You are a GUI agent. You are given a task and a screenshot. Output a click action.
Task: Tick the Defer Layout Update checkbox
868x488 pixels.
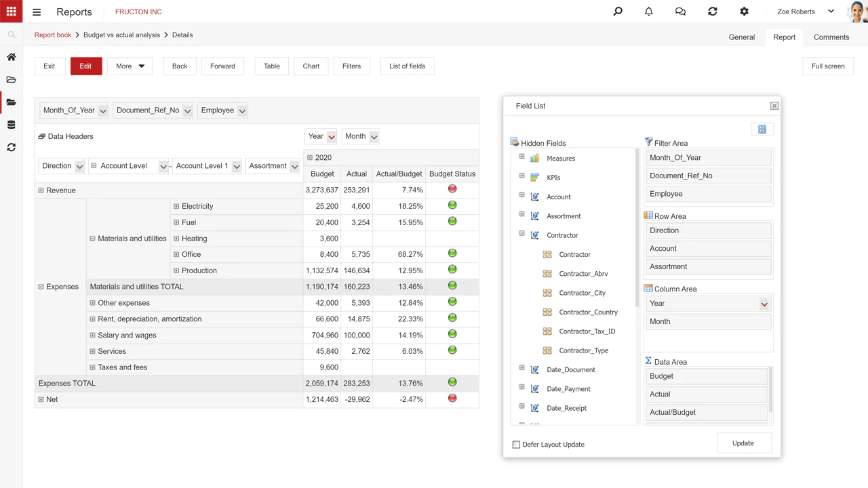click(x=516, y=444)
